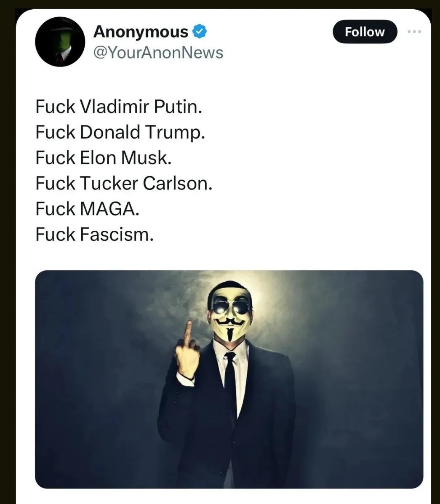
Task: Open the three-dot more options menu
Action: point(414,32)
